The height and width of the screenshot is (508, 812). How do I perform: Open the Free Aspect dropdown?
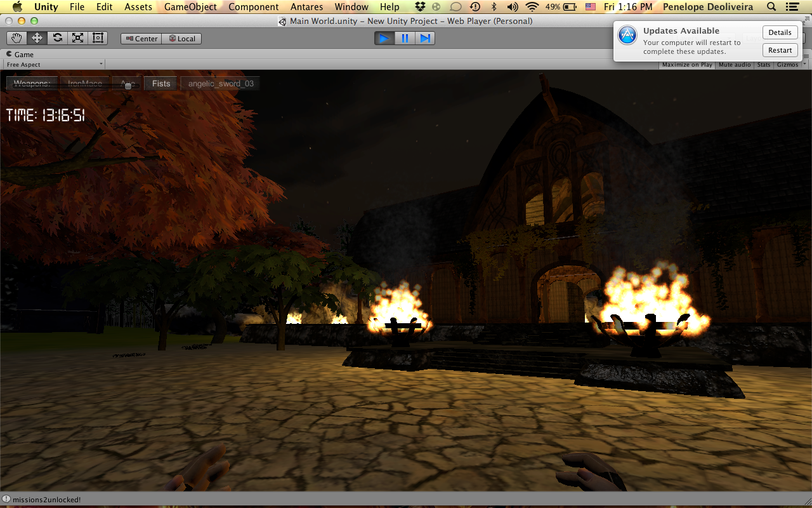[x=55, y=65]
